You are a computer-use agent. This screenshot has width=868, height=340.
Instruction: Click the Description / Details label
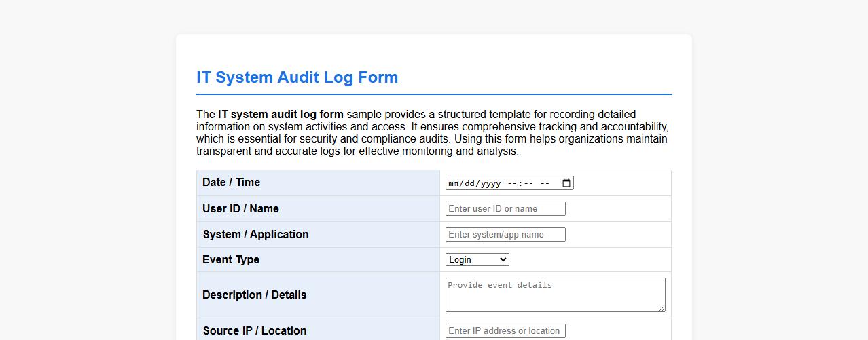[x=255, y=295]
